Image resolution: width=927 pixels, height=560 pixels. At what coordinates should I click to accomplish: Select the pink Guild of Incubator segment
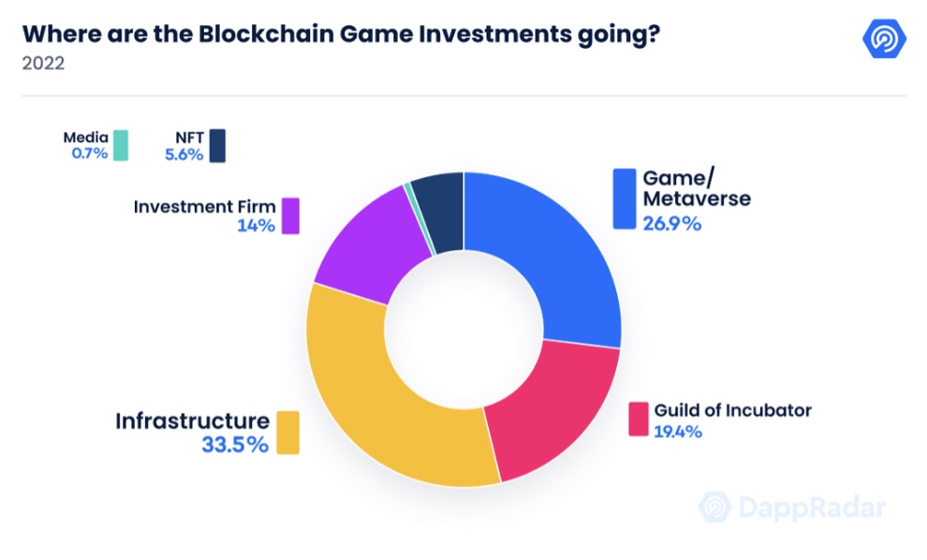click(552, 414)
